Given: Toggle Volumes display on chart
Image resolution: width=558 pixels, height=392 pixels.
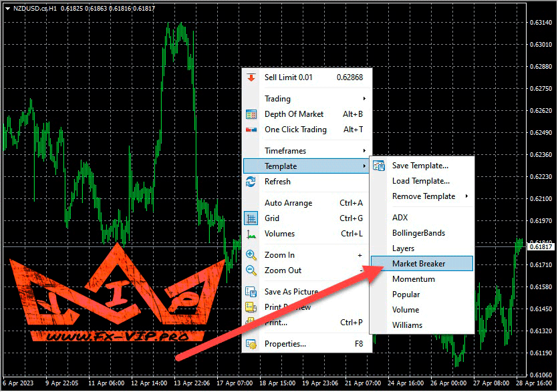Looking at the screenshot, I should [279, 234].
